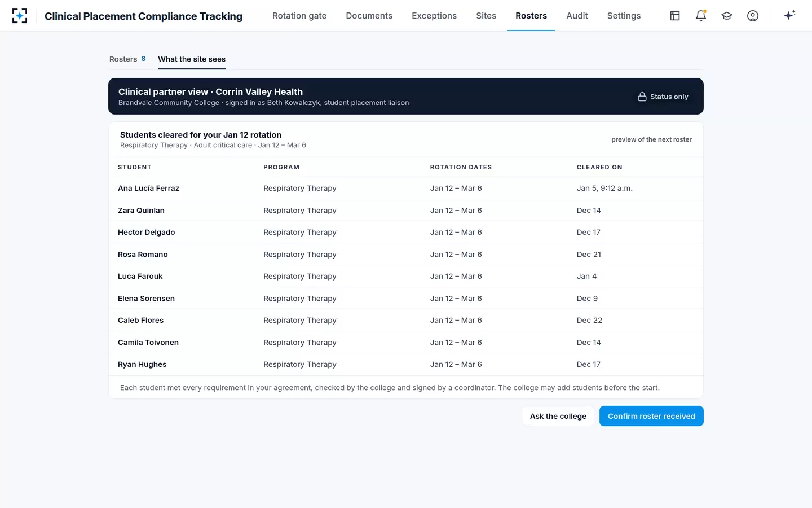This screenshot has height=508, width=812.
Task: Click the Program column header
Action: click(x=281, y=167)
